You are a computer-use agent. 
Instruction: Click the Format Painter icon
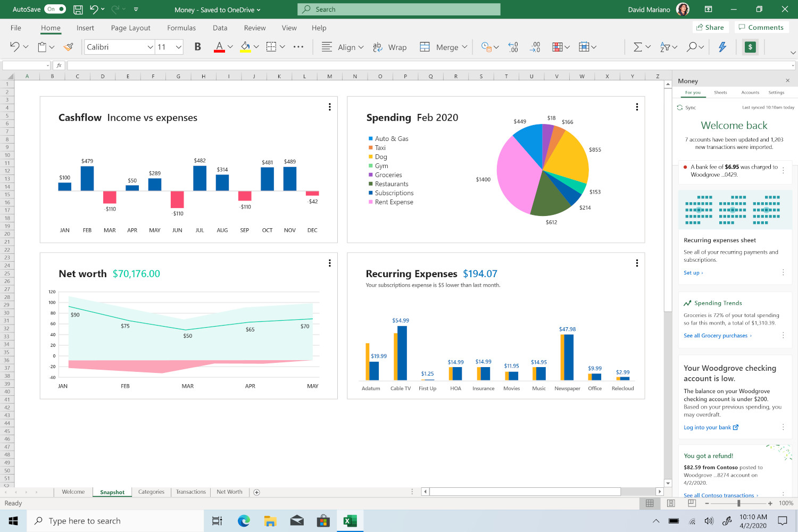pyautogui.click(x=68, y=47)
